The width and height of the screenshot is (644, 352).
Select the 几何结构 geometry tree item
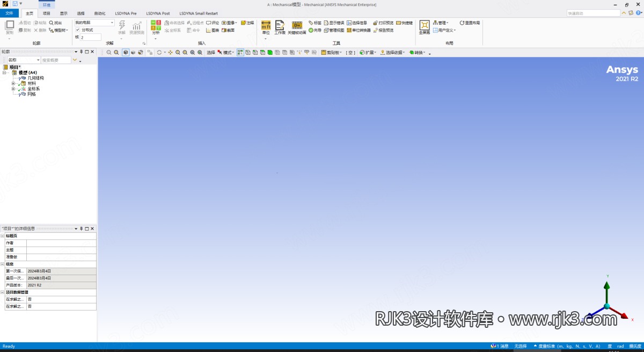[35, 78]
